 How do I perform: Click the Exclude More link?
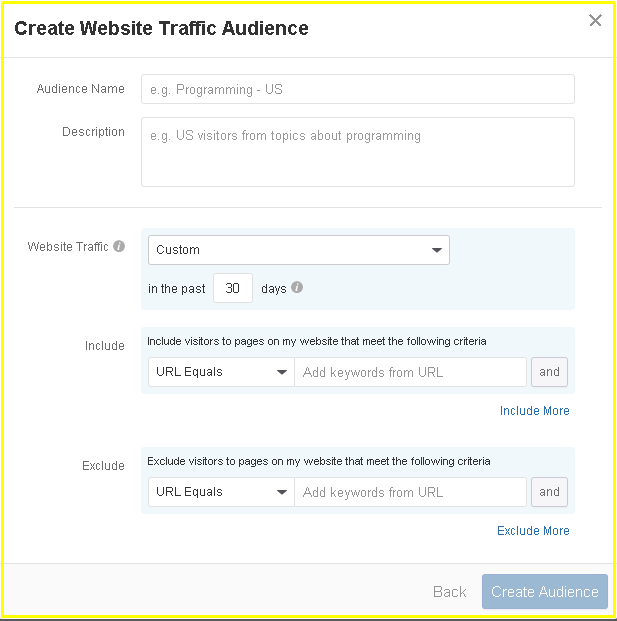tap(533, 531)
